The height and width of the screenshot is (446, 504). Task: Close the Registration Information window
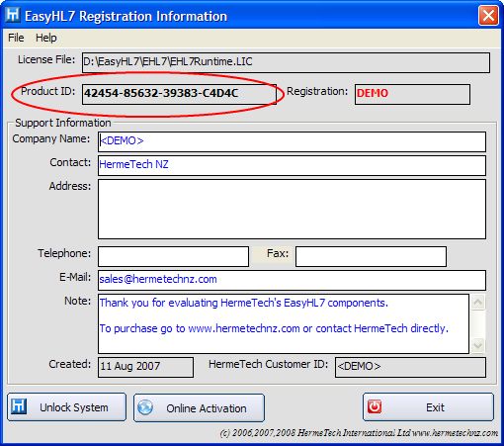488,15
